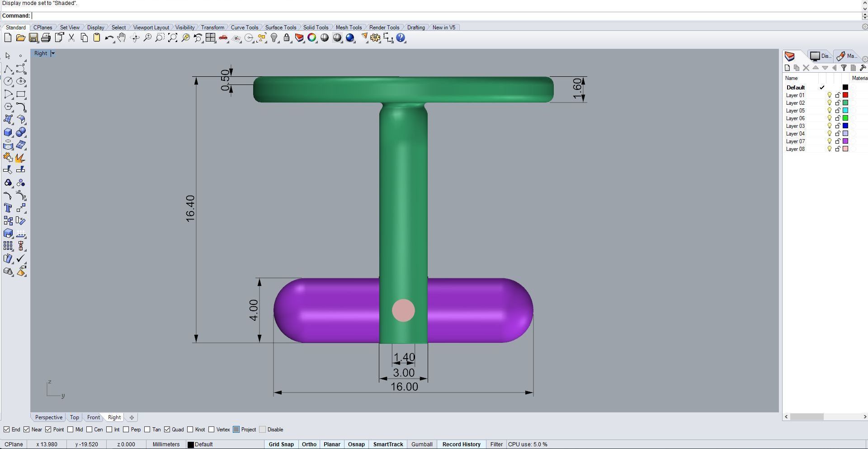Toggle the End osnap checkbox
868x449 pixels.
[x=7, y=430]
